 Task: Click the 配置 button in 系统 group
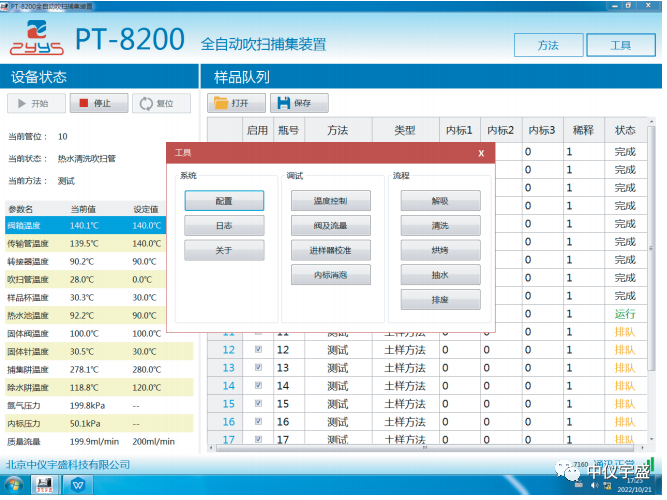[224, 200]
